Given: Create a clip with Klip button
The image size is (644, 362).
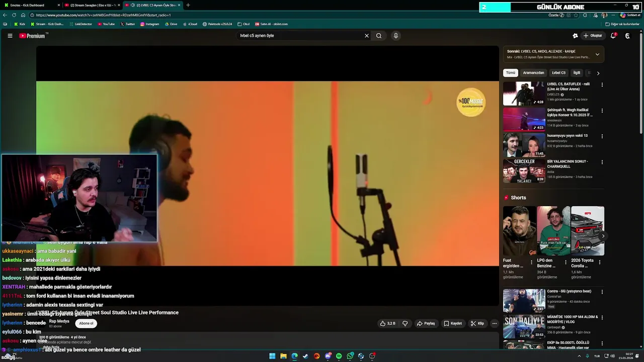Looking at the screenshot, I should [477, 323].
